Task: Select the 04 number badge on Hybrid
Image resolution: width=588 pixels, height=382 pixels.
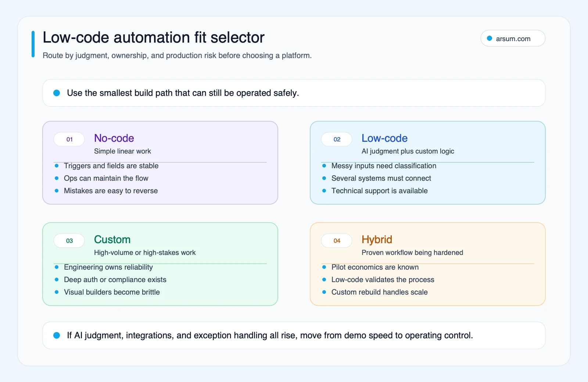Action: [337, 241]
